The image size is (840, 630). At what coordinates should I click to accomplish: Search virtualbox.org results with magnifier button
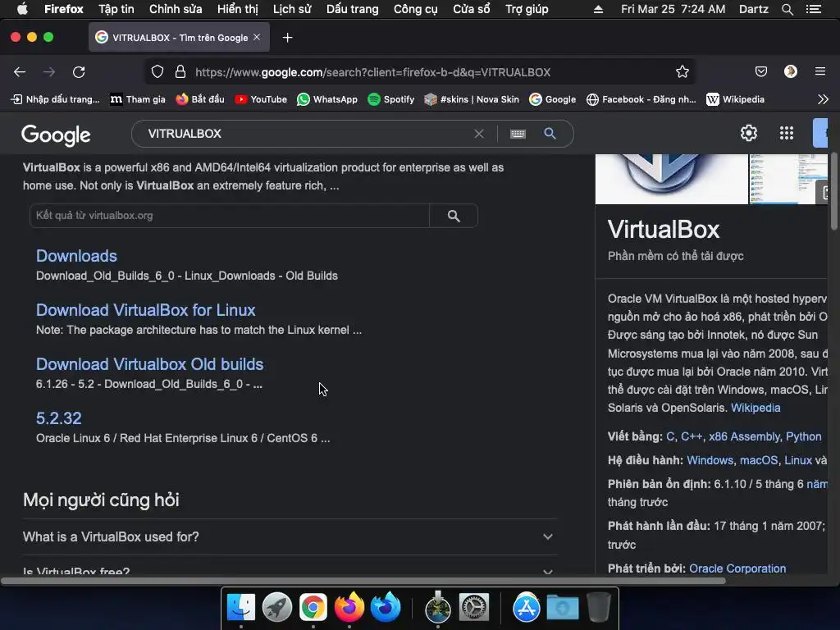pyautogui.click(x=454, y=216)
